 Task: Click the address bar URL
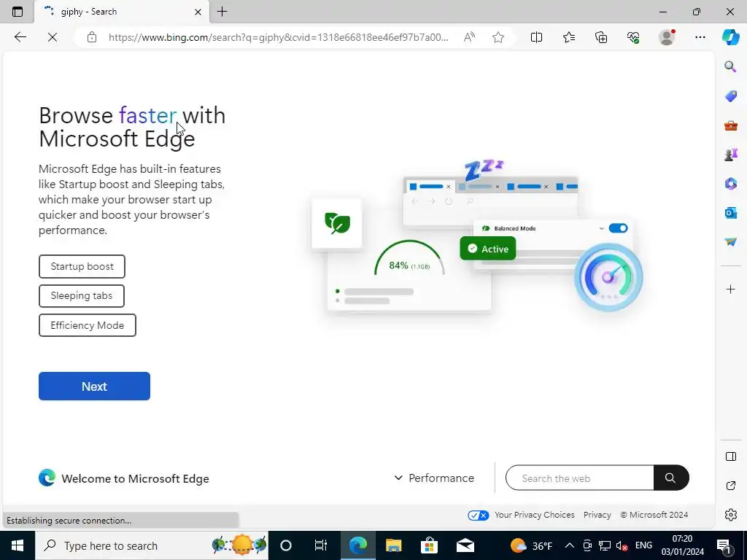click(x=278, y=37)
